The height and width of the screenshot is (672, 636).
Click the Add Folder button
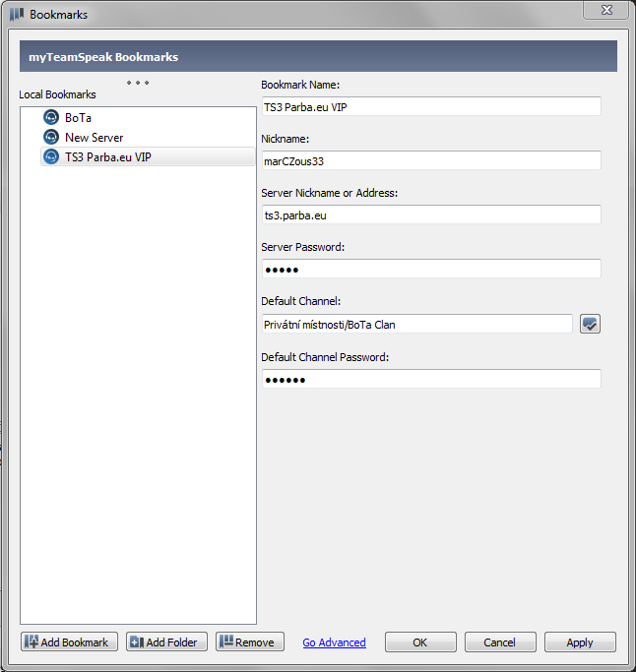(166, 642)
